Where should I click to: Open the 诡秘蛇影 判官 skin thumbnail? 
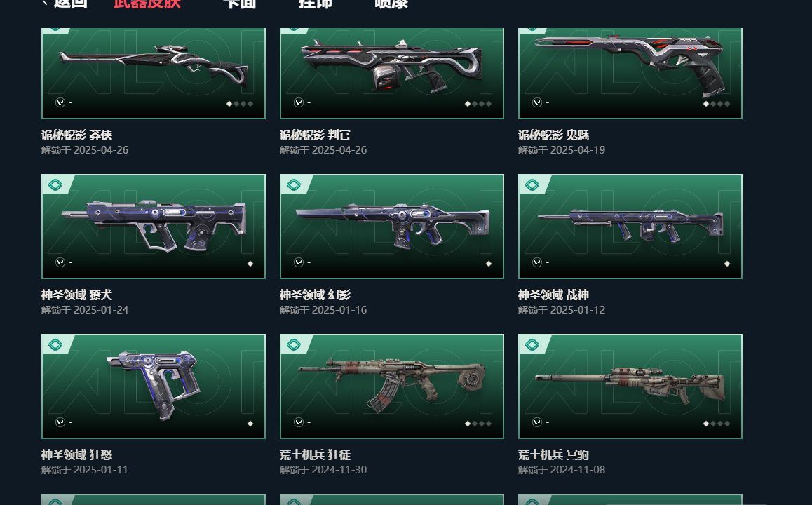tap(391, 73)
